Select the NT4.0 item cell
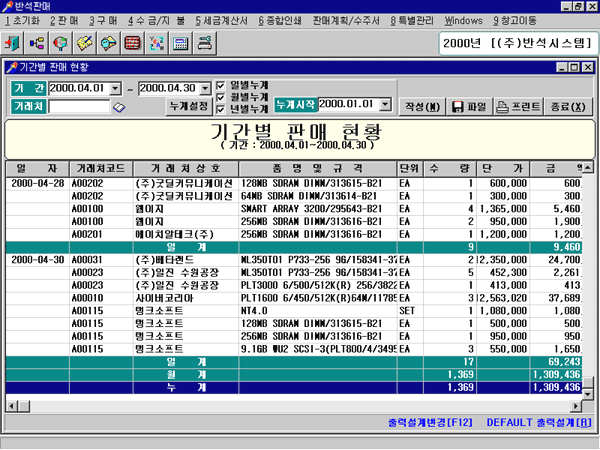The height and width of the screenshot is (450, 600). point(318,311)
